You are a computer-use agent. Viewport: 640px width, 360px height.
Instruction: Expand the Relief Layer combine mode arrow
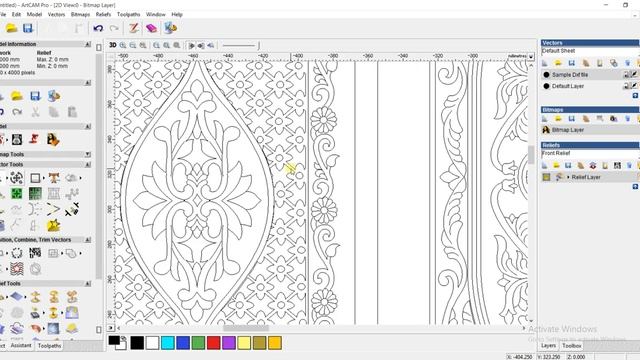coord(568,177)
